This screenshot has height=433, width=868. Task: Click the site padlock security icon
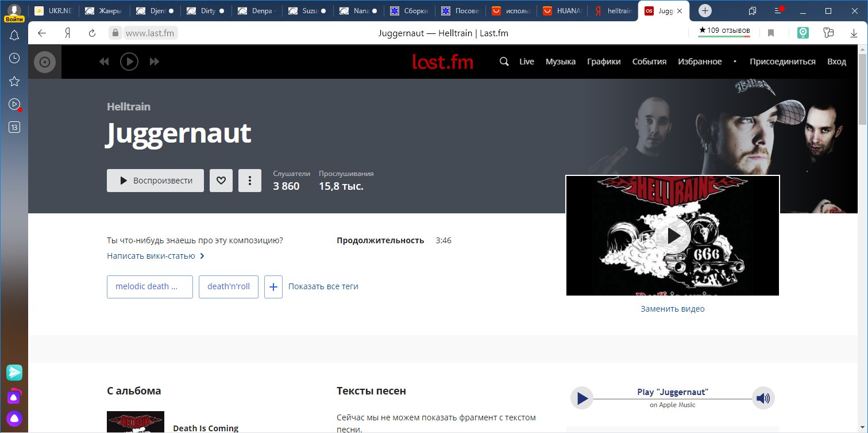pyautogui.click(x=115, y=33)
